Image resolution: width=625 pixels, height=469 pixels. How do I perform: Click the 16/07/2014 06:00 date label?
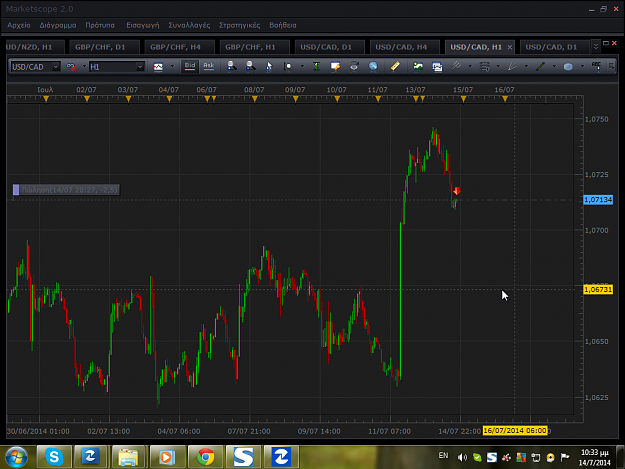[x=515, y=431]
